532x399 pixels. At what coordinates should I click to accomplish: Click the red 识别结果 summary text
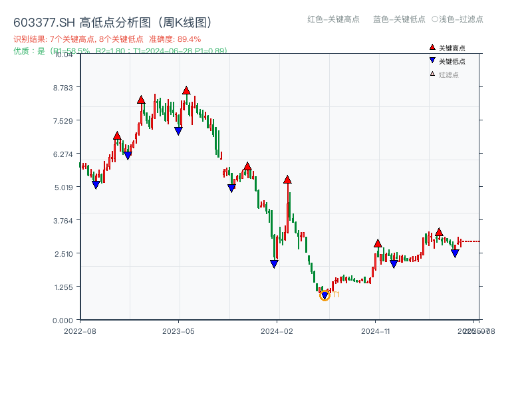click(x=106, y=39)
